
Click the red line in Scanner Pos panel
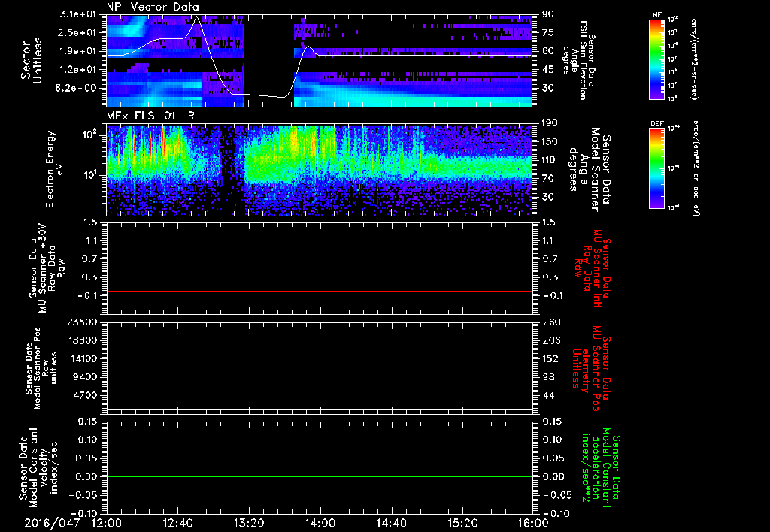(320, 382)
